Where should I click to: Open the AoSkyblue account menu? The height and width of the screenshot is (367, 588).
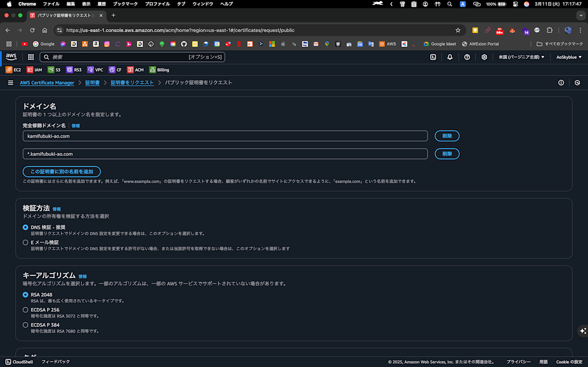(x=568, y=57)
